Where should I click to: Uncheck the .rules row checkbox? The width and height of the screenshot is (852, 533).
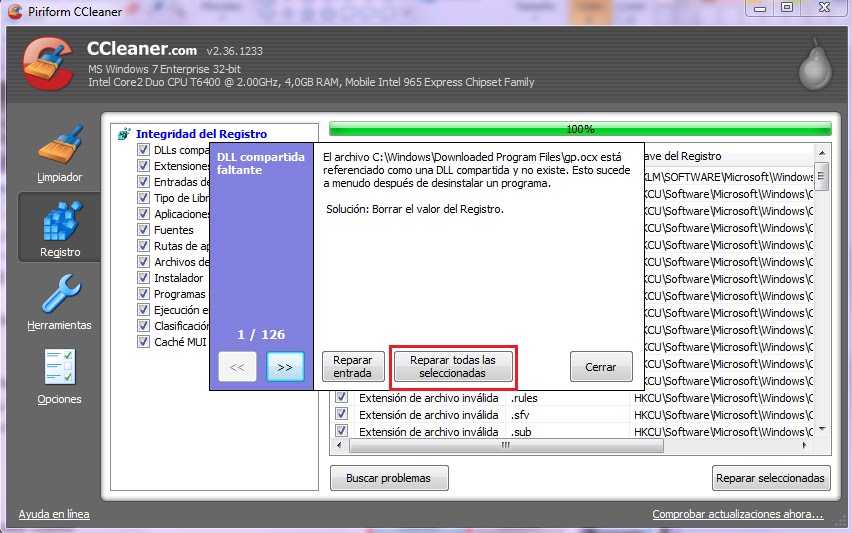341,397
